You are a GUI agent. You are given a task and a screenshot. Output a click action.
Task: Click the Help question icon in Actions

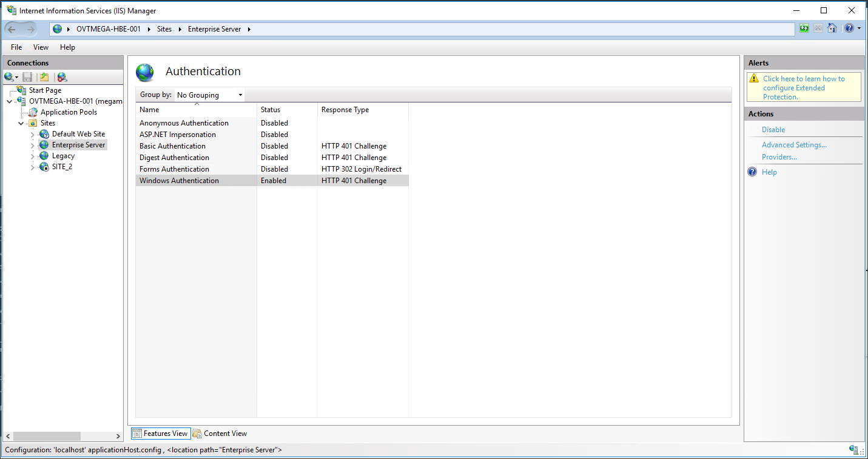pos(753,172)
